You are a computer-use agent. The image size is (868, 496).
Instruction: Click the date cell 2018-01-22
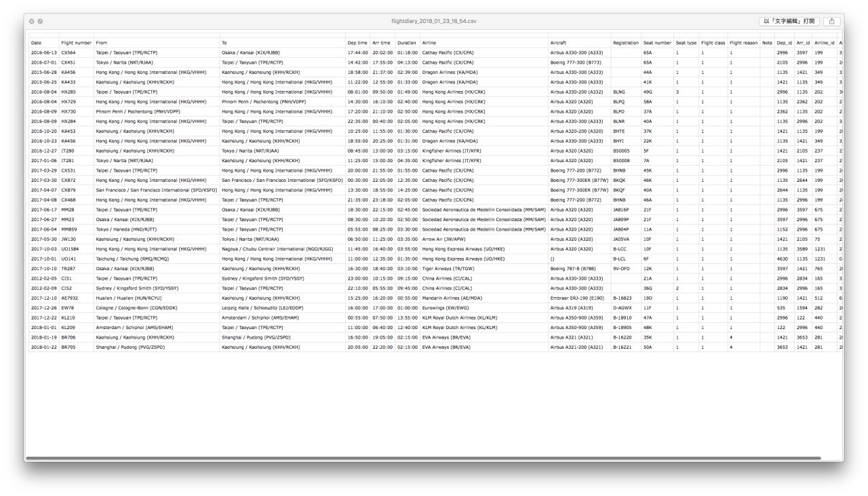click(x=44, y=347)
